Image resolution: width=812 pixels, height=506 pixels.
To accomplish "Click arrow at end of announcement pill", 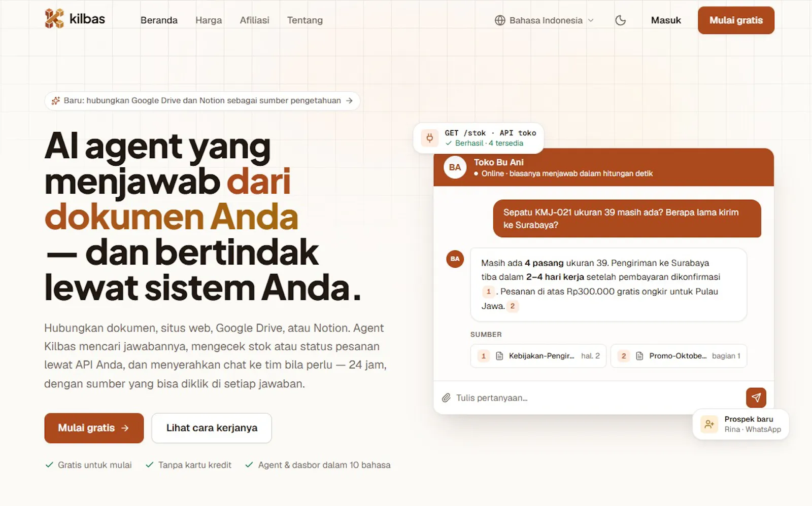I will click(349, 100).
